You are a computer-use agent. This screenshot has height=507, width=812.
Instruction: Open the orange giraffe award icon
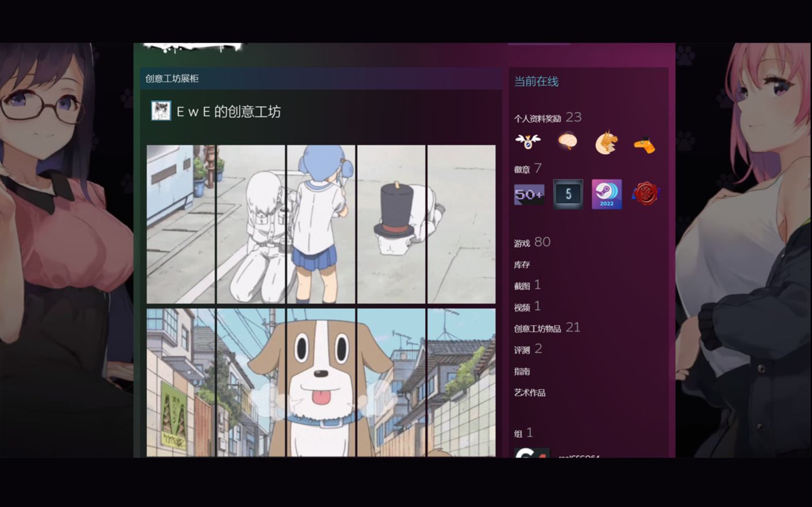pos(645,144)
